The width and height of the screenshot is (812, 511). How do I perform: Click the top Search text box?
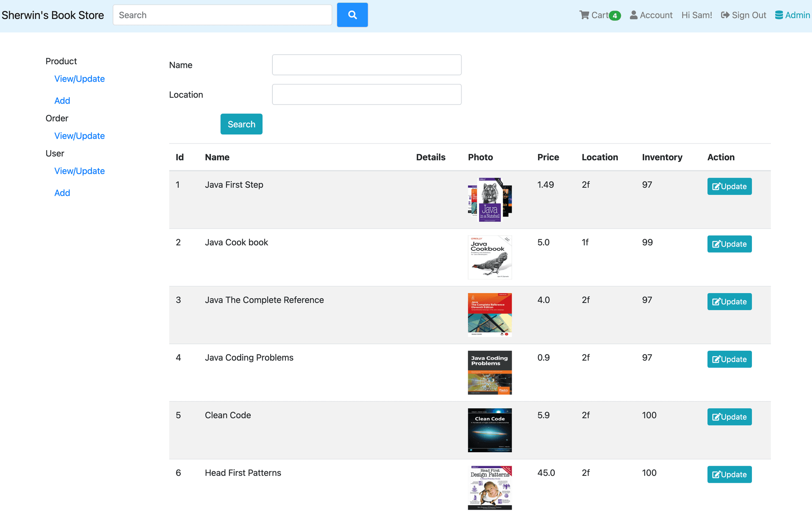click(x=222, y=15)
